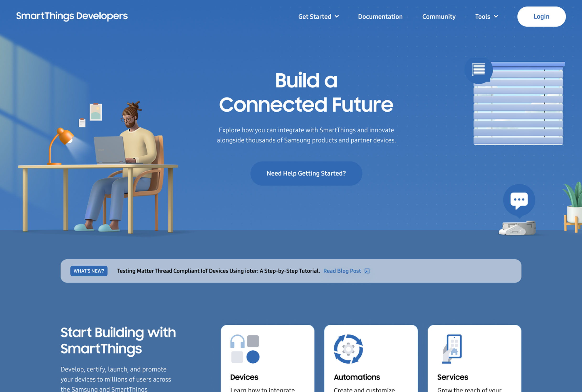Open the Community menu item

pyautogui.click(x=439, y=17)
